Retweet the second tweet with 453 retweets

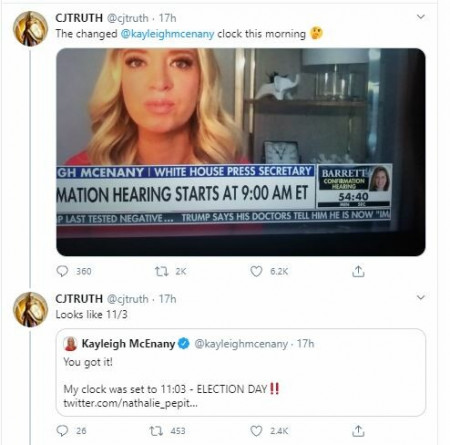(156, 431)
